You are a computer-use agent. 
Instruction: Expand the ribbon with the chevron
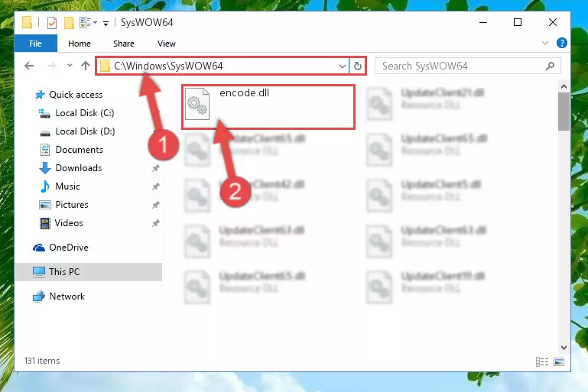tap(545, 43)
